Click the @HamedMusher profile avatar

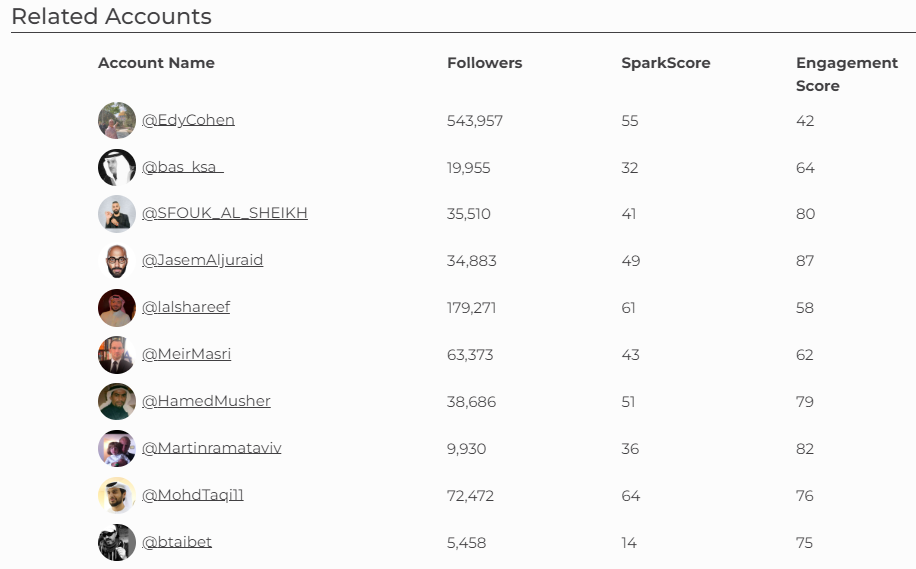click(x=117, y=402)
